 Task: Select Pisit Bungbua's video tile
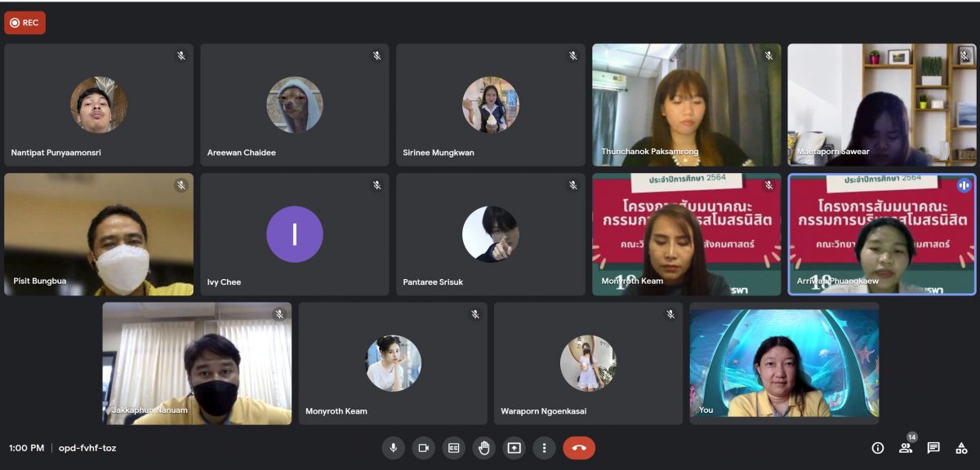pyautogui.click(x=99, y=234)
